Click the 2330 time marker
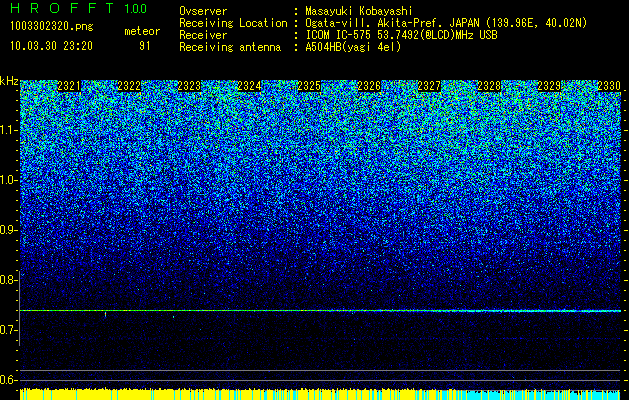Viewport: 629px width, 400px height. click(x=609, y=86)
